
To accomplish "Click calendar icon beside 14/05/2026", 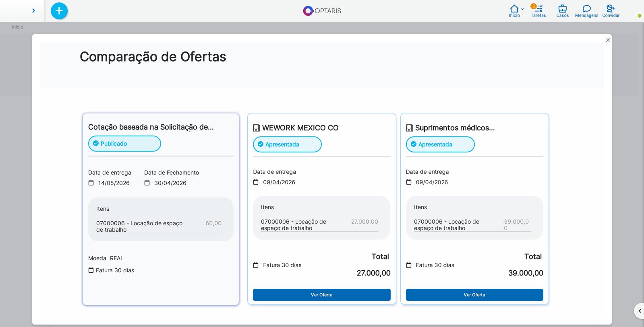I will point(91,183).
